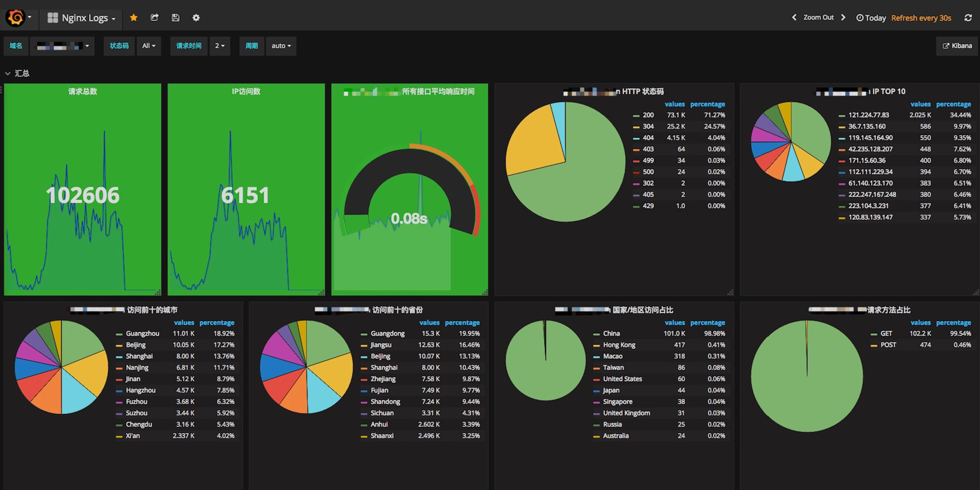This screenshot has width=980, height=490.
Task: Toggle the POST series in request method legend
Action: point(888,345)
